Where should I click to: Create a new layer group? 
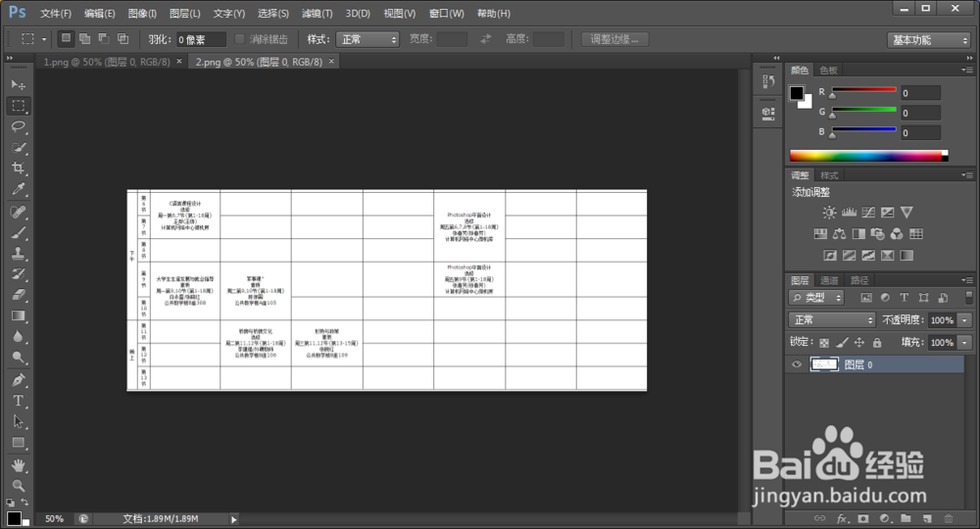pyautogui.click(x=906, y=518)
